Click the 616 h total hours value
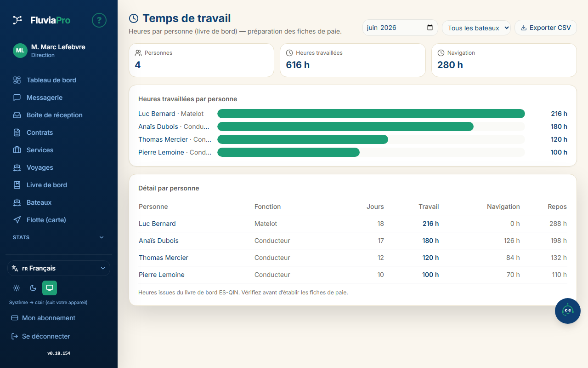This screenshot has width=588, height=368. pos(298,65)
